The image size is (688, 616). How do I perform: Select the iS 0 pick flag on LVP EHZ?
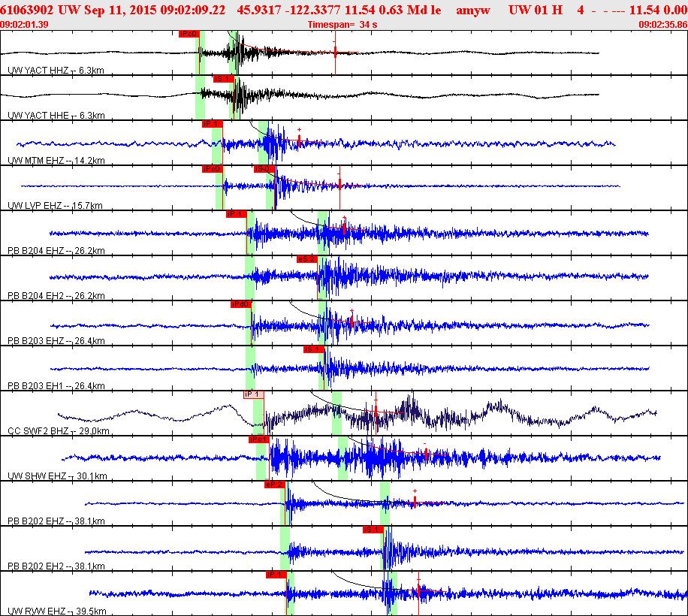point(263,169)
